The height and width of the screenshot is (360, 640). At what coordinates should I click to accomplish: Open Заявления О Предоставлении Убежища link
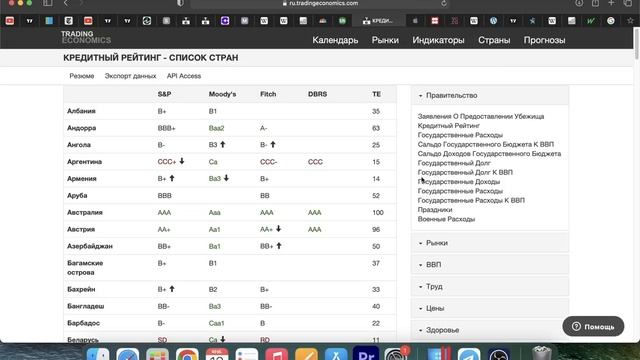point(481,116)
